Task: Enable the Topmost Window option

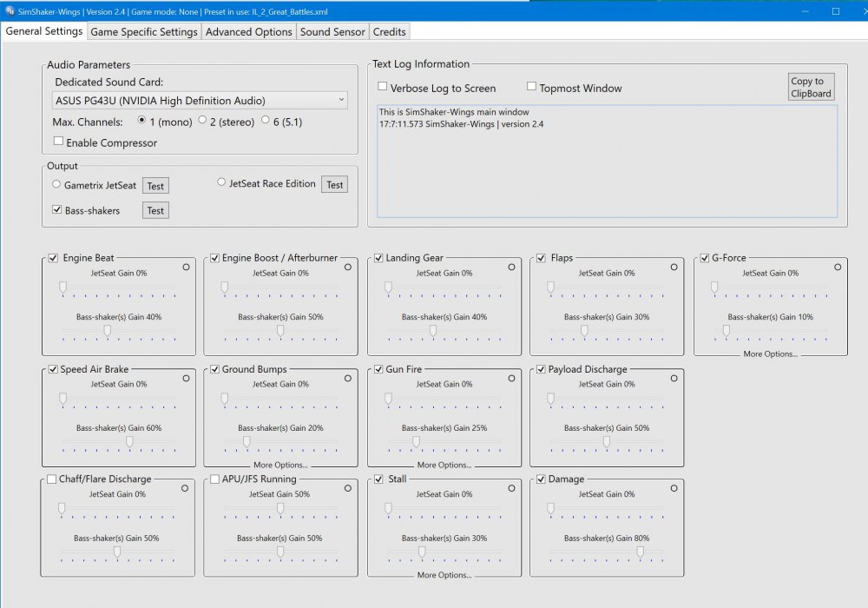Action: coord(531,87)
